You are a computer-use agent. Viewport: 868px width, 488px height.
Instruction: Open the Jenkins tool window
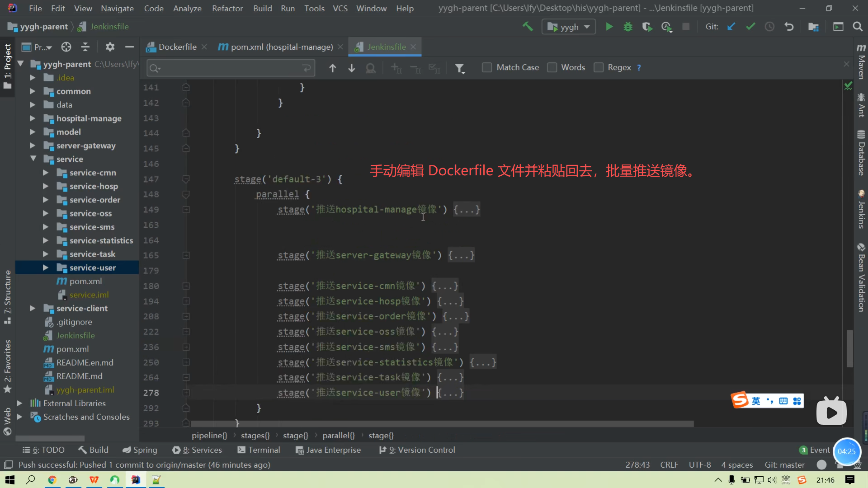point(861,209)
